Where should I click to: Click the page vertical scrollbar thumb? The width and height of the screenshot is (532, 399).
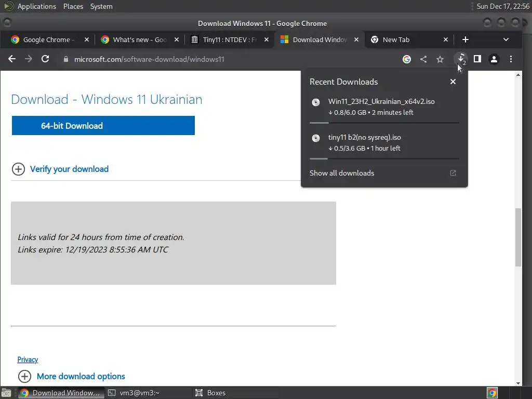point(518,237)
